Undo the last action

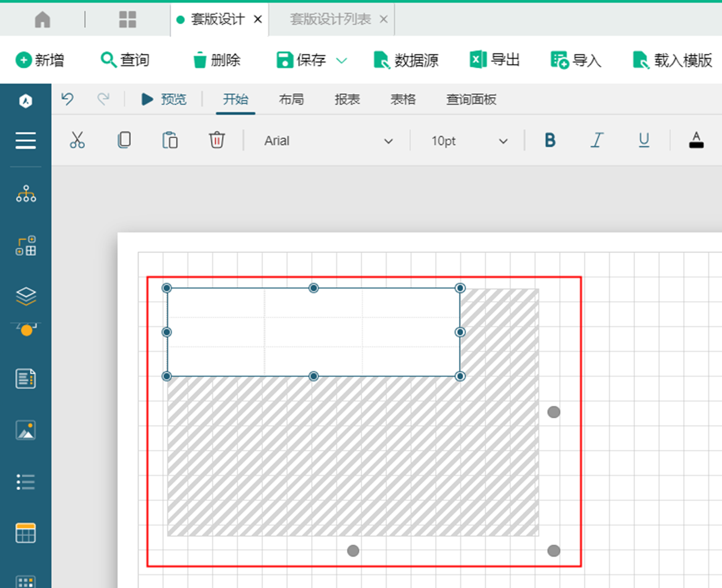[x=68, y=99]
